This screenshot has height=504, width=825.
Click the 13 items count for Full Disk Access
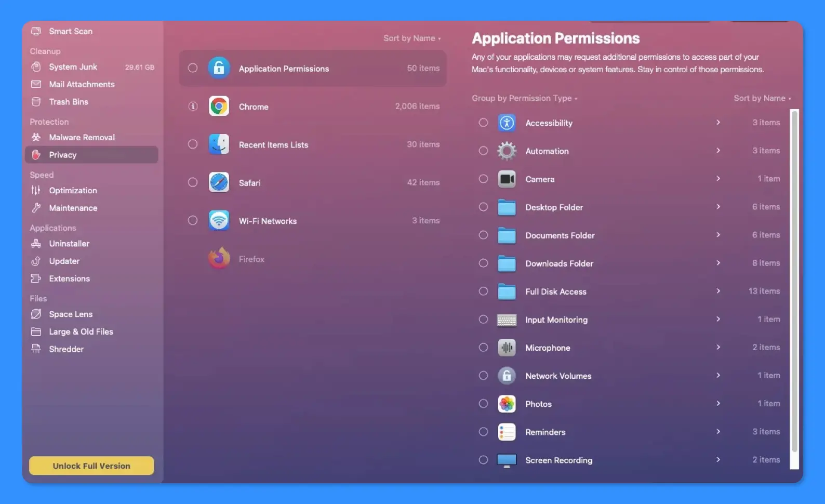point(764,291)
